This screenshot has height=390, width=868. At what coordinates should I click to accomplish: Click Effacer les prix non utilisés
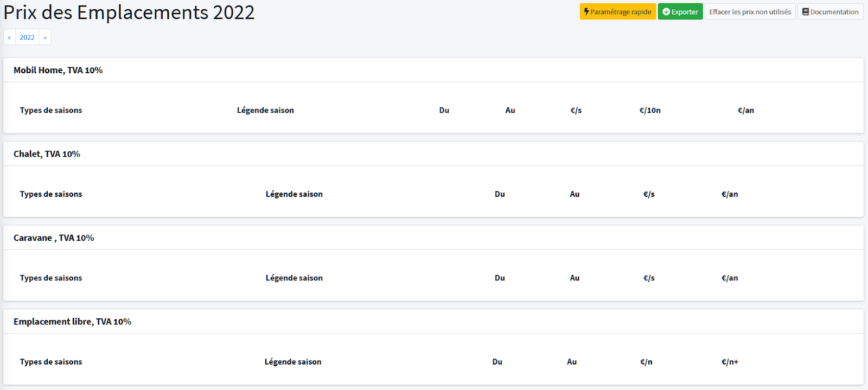point(750,12)
